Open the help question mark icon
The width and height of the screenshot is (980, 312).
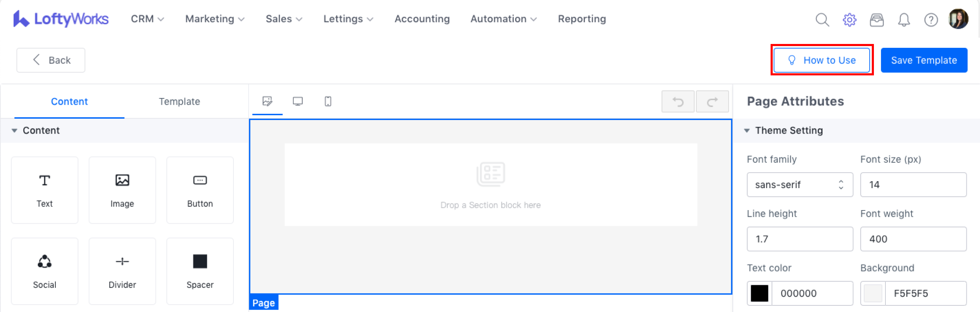pos(930,20)
